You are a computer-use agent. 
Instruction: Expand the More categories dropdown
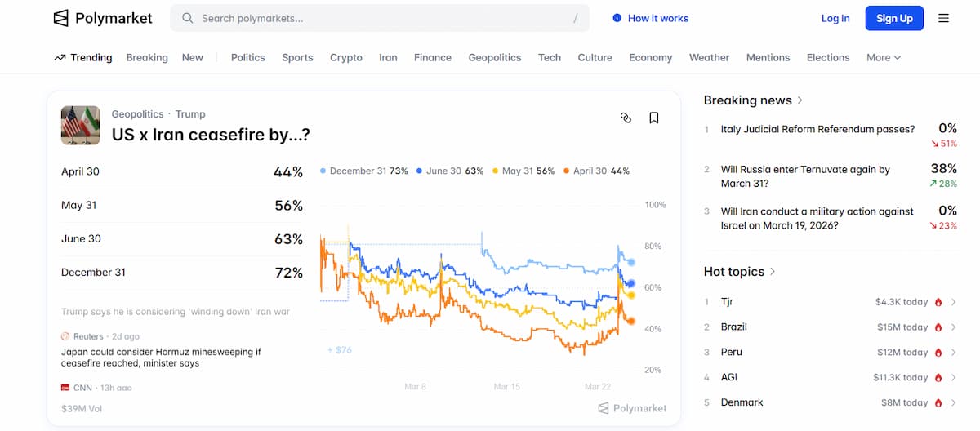click(884, 58)
